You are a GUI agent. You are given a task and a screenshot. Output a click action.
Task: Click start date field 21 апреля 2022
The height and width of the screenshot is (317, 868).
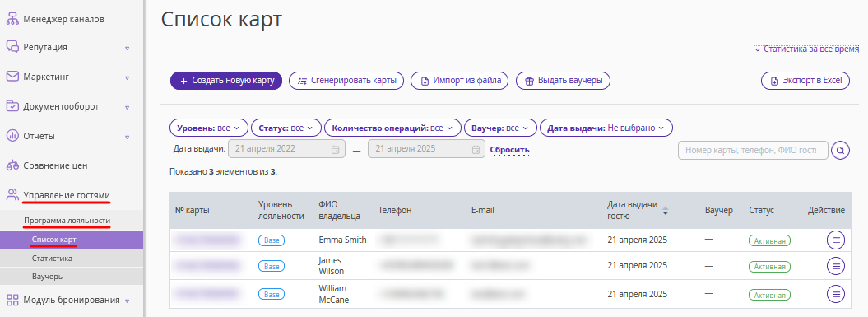(287, 149)
